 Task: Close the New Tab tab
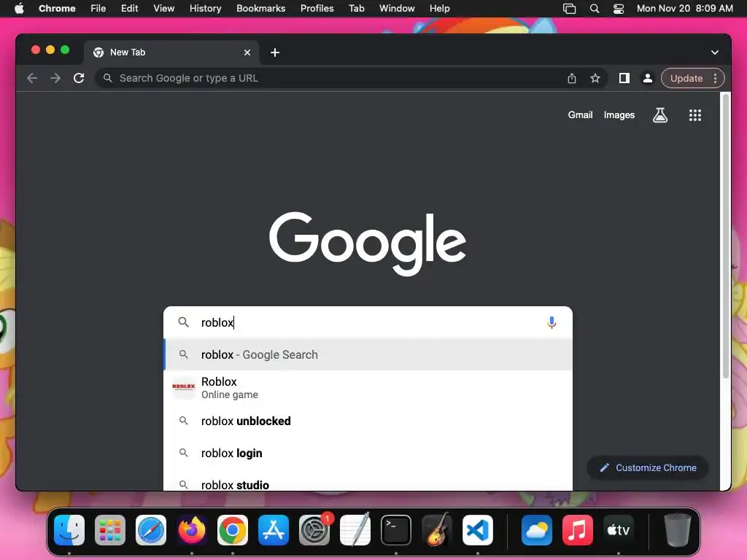point(247,52)
